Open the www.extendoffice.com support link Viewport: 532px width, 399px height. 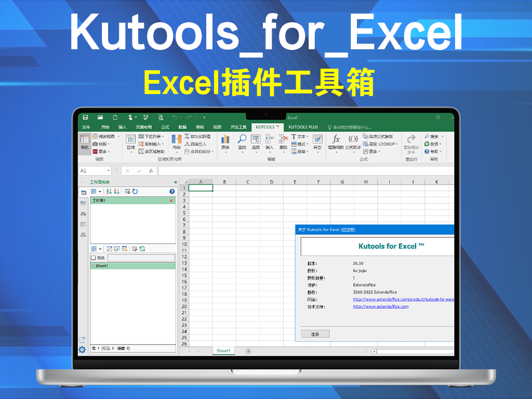[381, 307]
